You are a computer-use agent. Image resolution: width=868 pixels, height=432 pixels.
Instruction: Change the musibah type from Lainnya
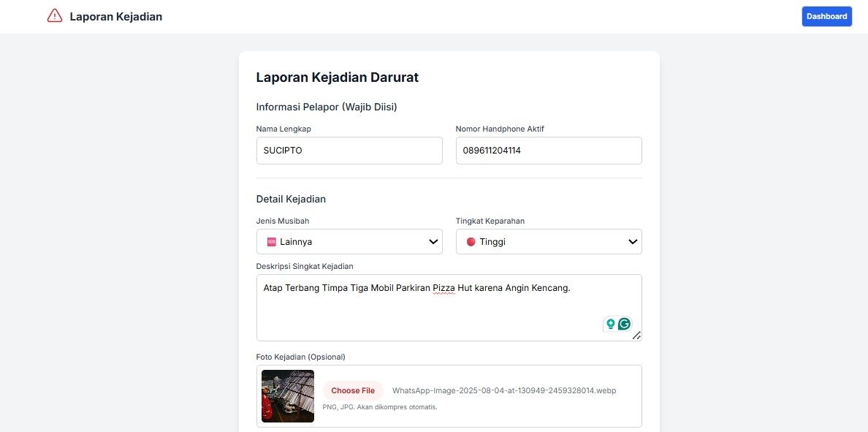pos(349,241)
